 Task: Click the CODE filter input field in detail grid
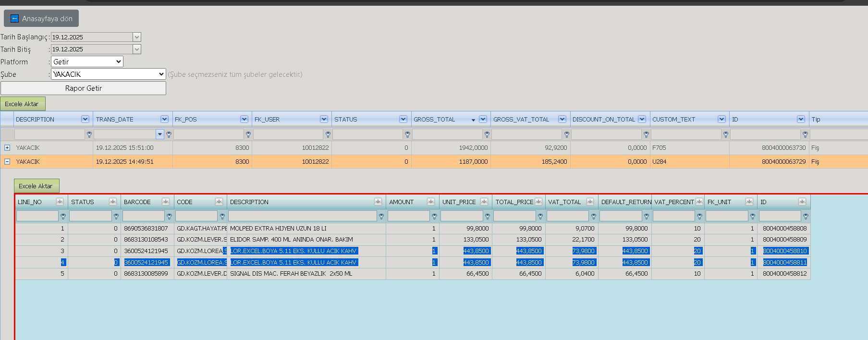196,216
